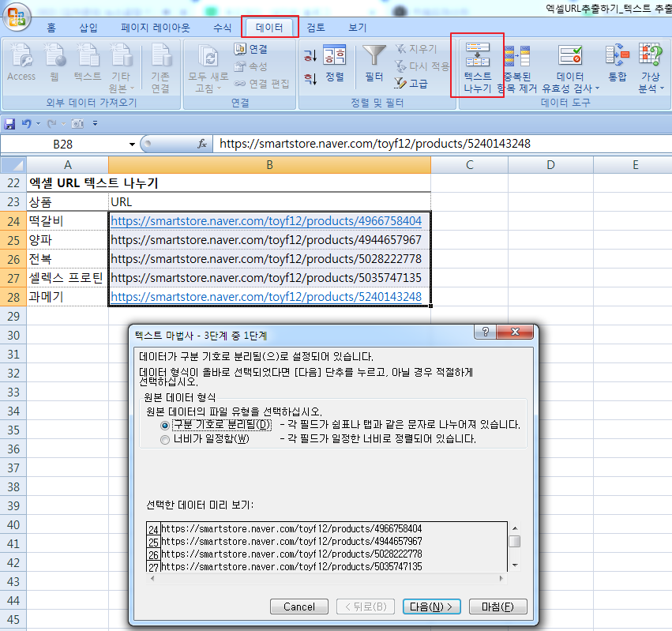Open the 보기 ribbon tab
This screenshot has height=631, width=672.
point(358,28)
